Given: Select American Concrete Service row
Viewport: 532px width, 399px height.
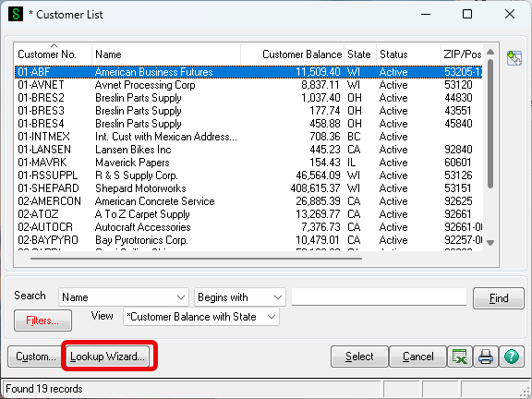Looking at the screenshot, I should click(x=248, y=201).
